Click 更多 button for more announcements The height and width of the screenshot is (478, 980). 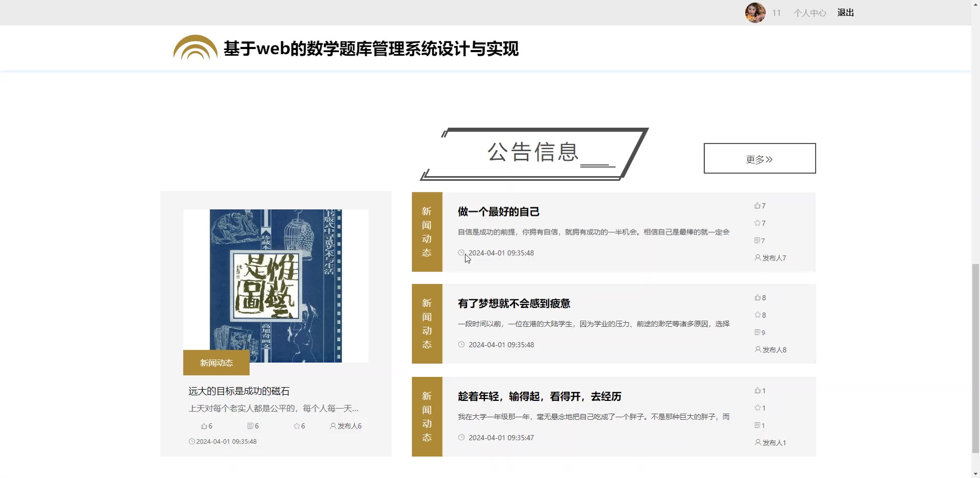click(x=759, y=158)
